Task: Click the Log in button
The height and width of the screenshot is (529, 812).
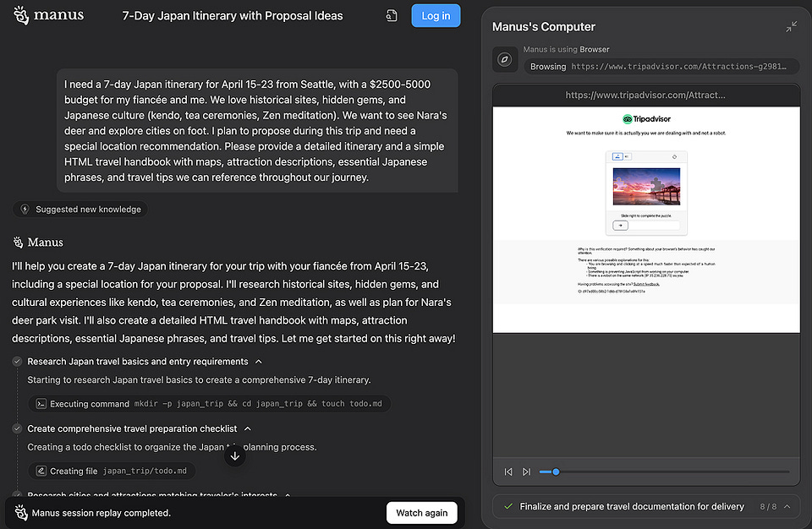Action: coord(436,15)
